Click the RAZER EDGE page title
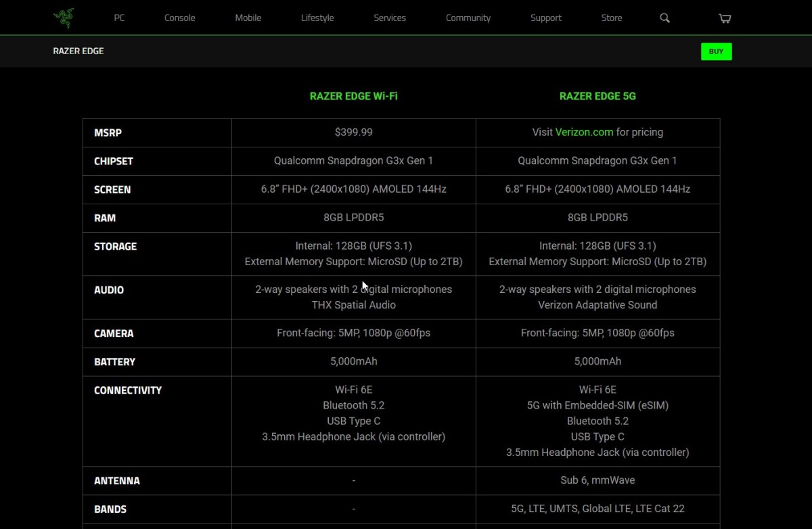Screen dimensions: 812x529 (x=78, y=51)
